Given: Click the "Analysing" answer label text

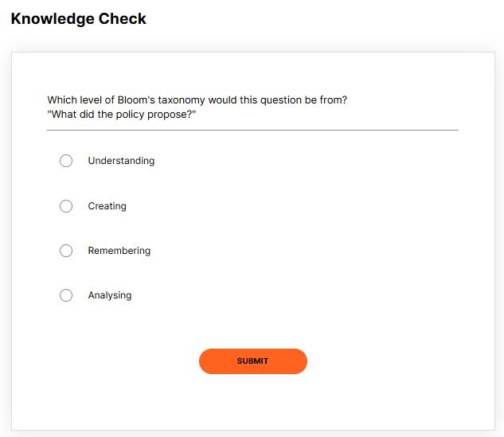Looking at the screenshot, I should (110, 295).
